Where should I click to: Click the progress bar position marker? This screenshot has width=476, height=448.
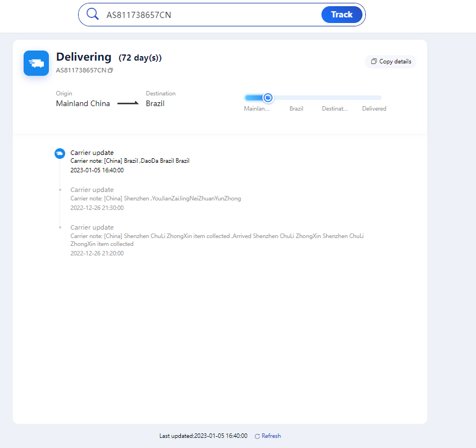[268, 98]
